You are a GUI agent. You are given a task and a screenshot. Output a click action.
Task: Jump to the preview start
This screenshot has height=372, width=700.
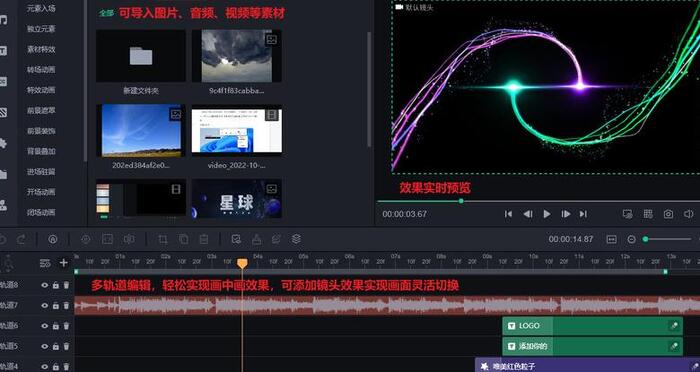(508, 214)
